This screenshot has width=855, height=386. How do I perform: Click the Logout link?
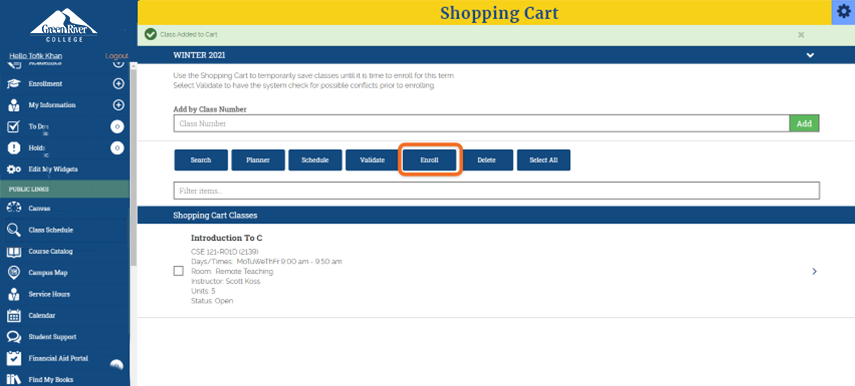click(117, 56)
